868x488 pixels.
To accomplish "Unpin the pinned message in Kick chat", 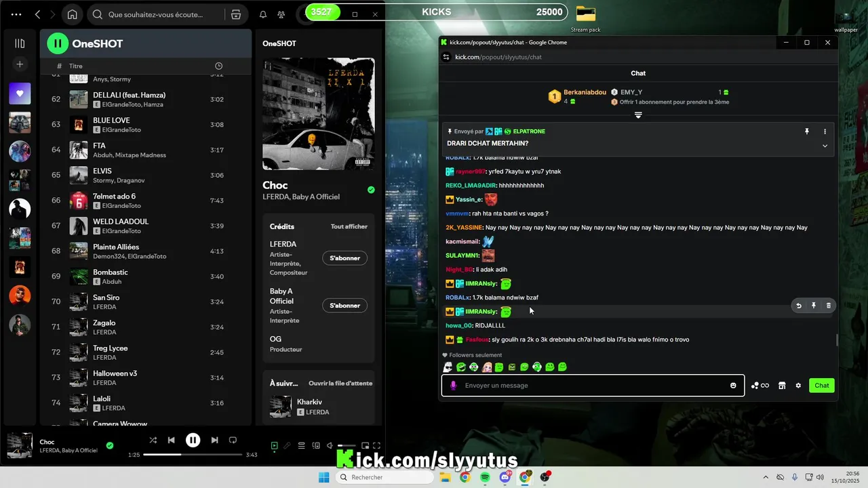I will click(807, 131).
